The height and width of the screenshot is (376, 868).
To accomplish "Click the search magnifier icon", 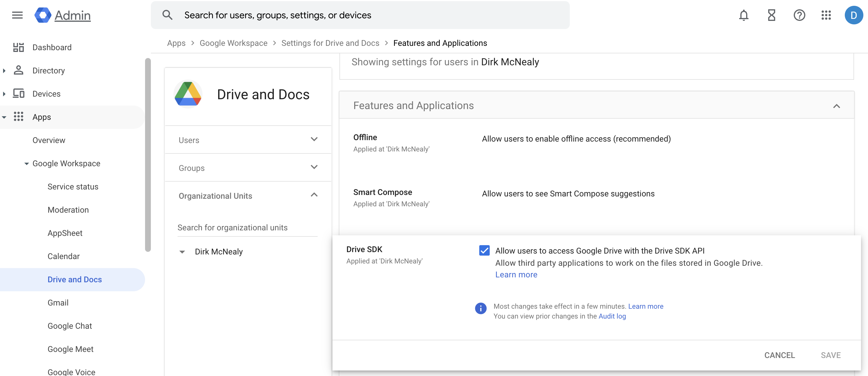I will (x=167, y=15).
